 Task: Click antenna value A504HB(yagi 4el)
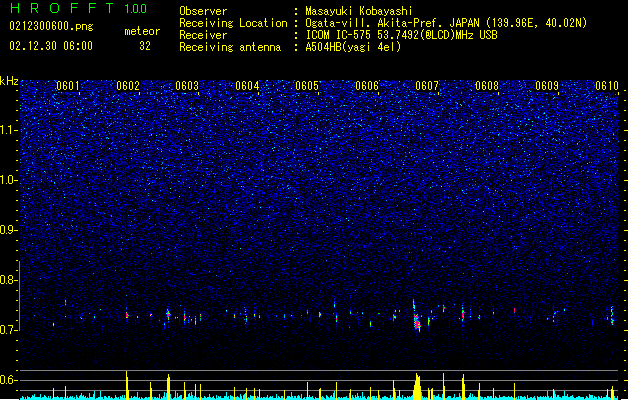point(353,47)
